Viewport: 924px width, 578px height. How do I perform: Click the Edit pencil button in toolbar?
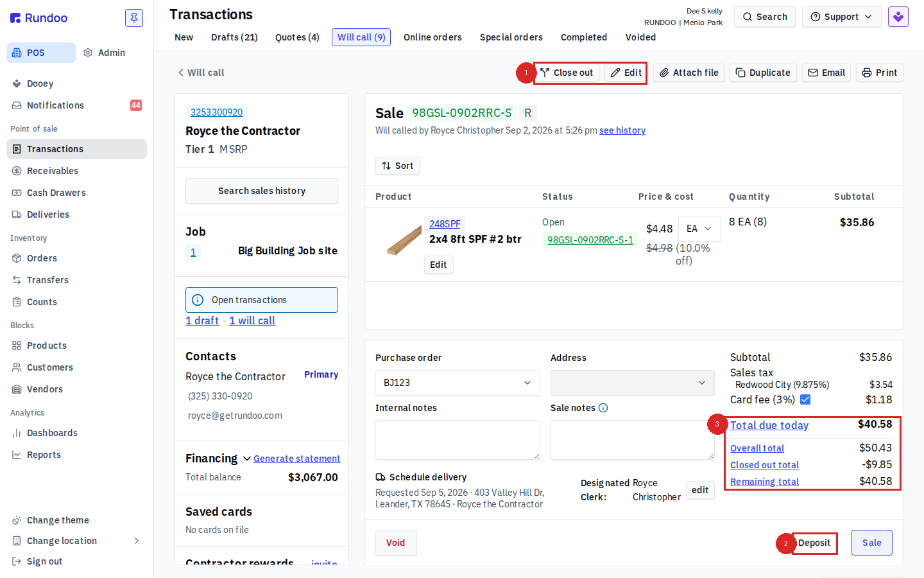pos(626,73)
